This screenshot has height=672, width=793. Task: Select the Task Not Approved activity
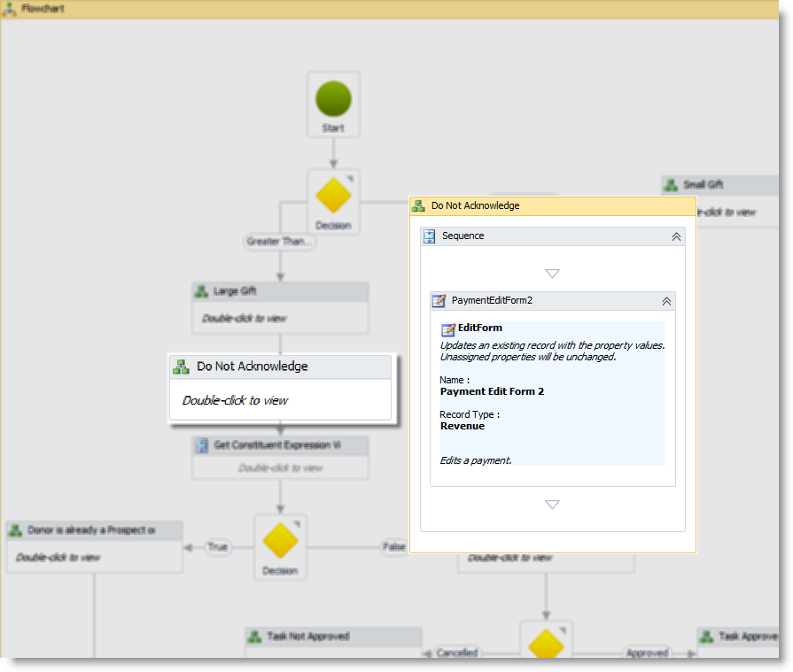333,637
